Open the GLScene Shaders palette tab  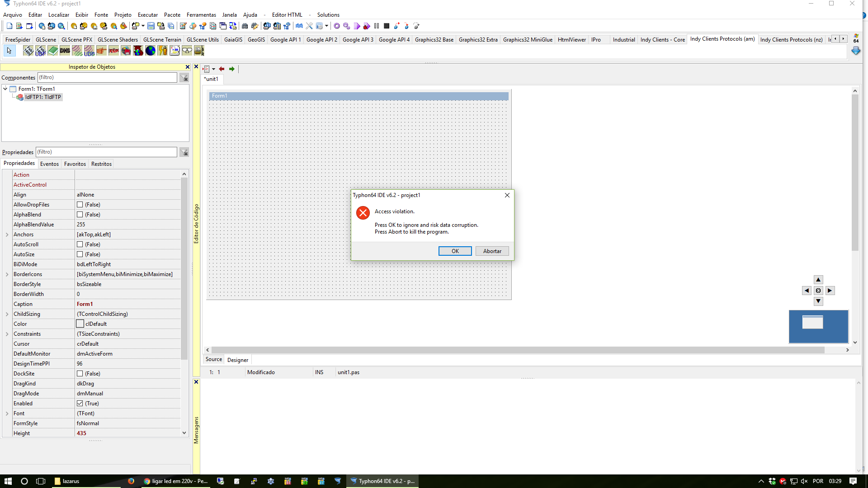(x=118, y=40)
